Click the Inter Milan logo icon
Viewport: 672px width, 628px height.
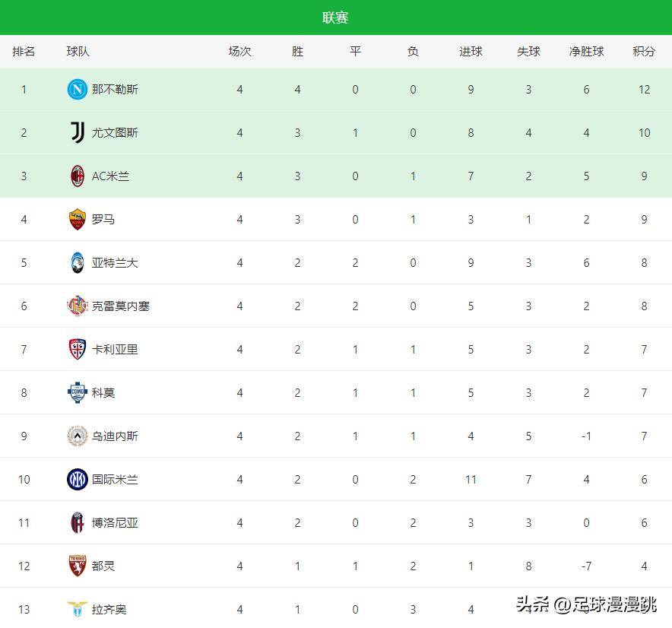tap(78, 480)
